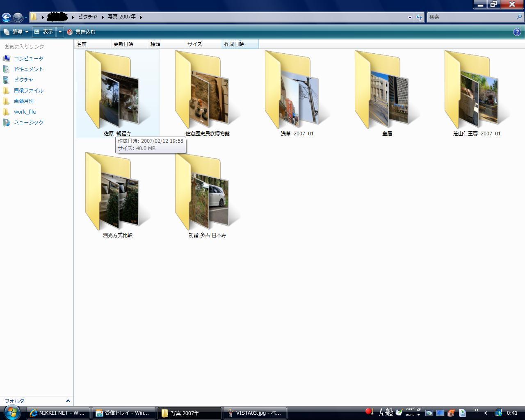Screen dimensions: 525x420
Task: Click ピクチャ in the breadcrumb path
Action: point(88,17)
